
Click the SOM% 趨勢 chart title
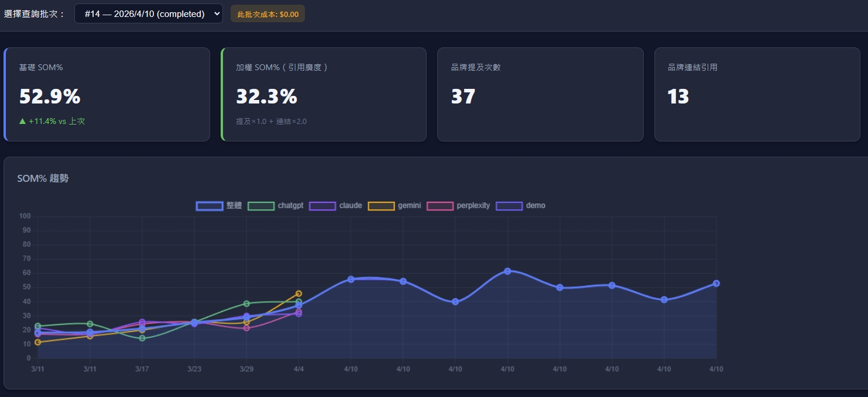(x=43, y=178)
